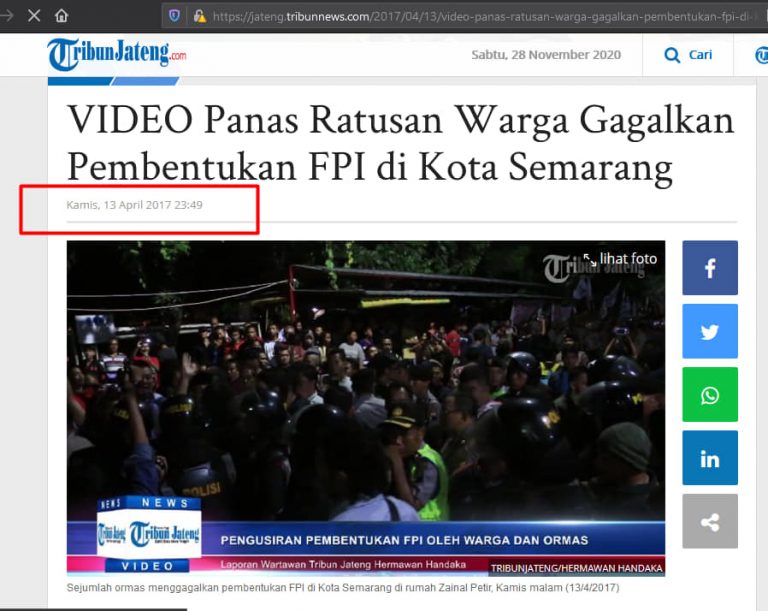Click the magnifier search icon
The width and height of the screenshot is (768, 611).
point(672,55)
